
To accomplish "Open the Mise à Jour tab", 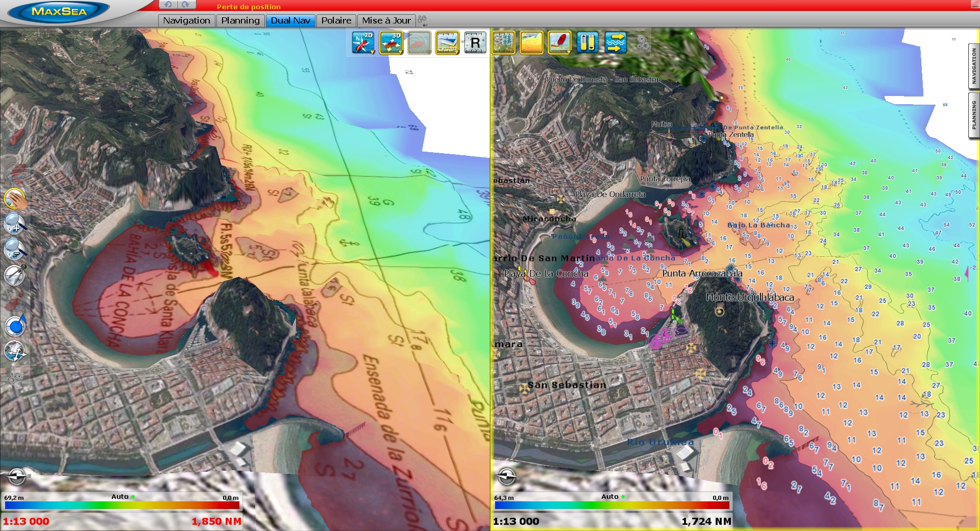I will click(386, 20).
